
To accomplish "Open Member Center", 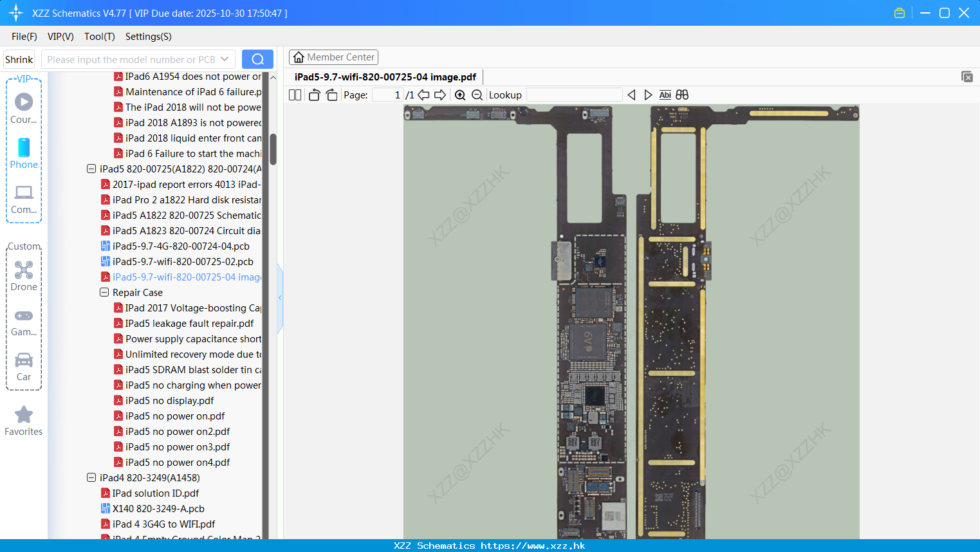I will [333, 57].
